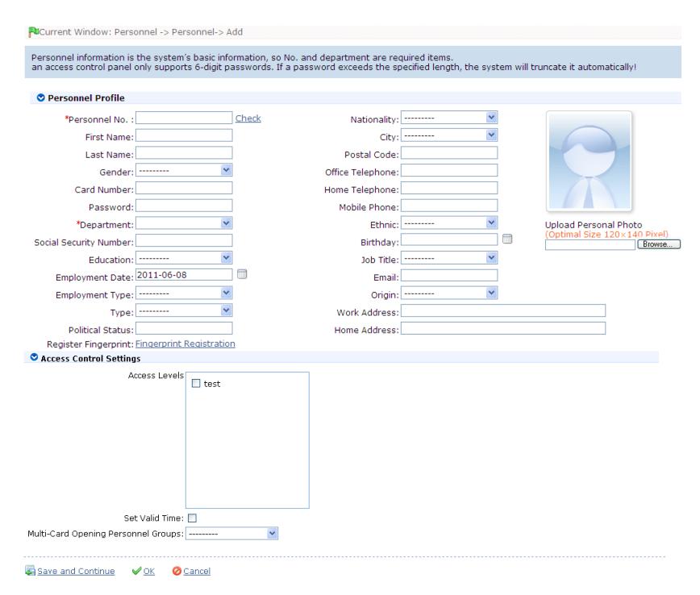Open the Employment Date calendar picker icon
The image size is (700, 595).
242,274
